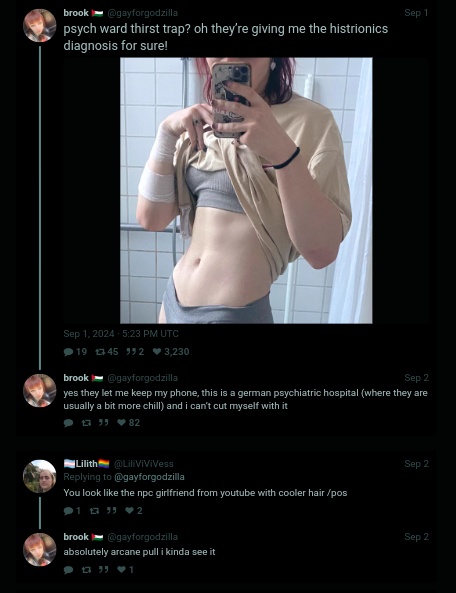
Task: Click the heart icon showing 3,230 likes
Action: point(157,352)
